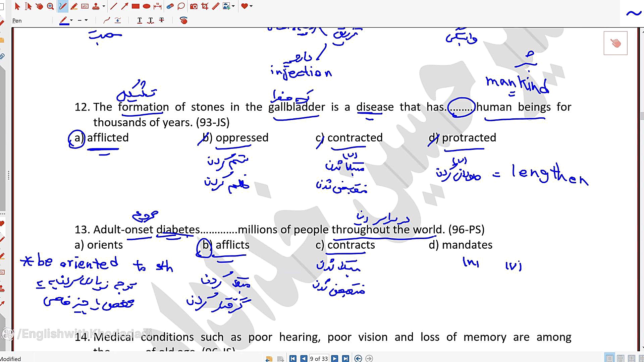Pick the hand pan tool
This screenshot has width=644, height=362.
[39, 6]
